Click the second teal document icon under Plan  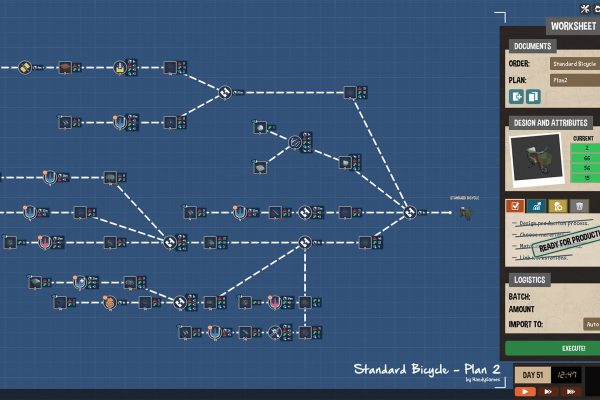coord(534,97)
